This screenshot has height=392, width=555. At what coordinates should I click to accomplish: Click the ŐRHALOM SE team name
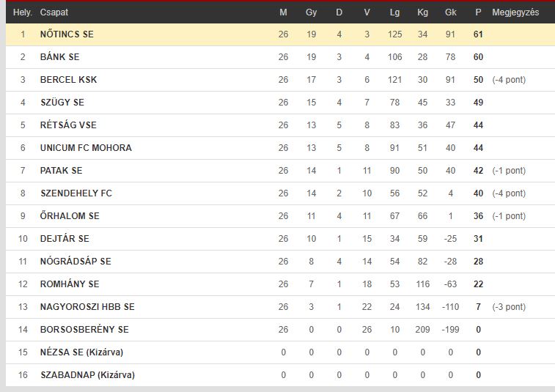tap(70, 216)
